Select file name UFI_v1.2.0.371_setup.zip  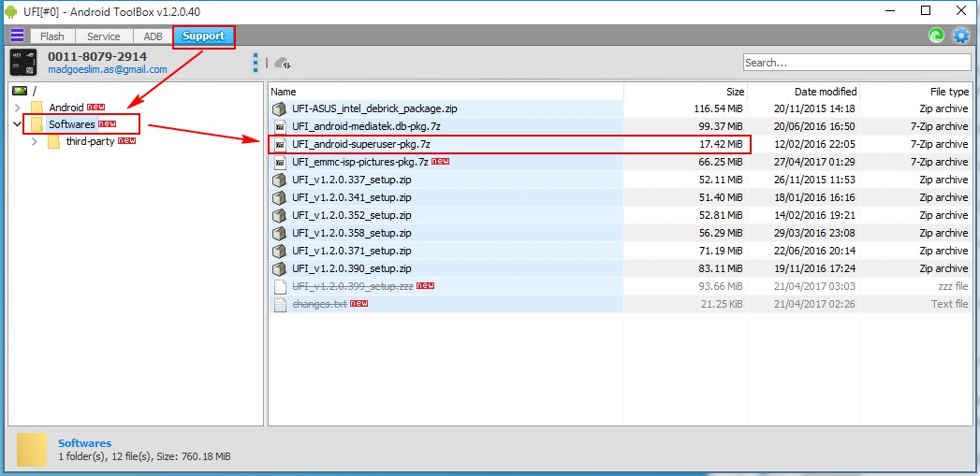352,252
